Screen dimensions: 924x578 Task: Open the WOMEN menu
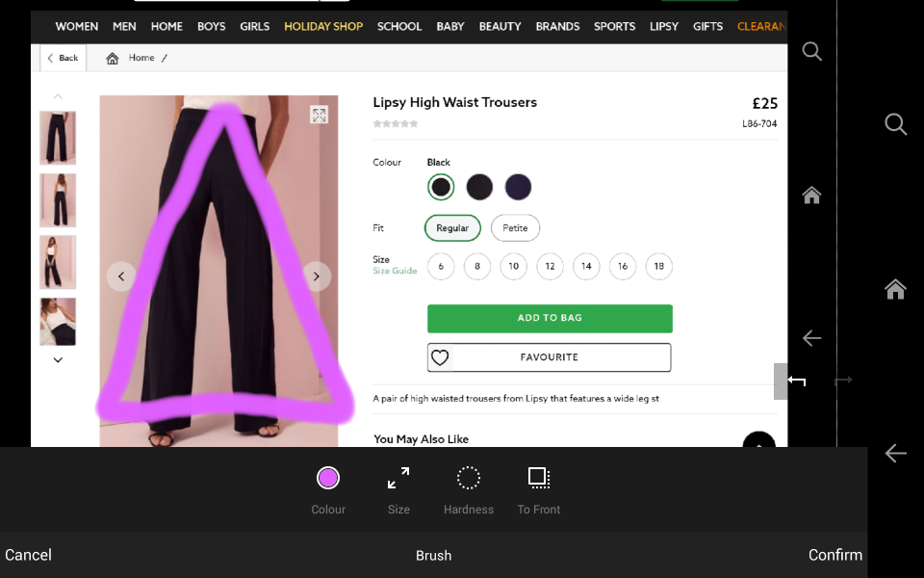pos(77,27)
